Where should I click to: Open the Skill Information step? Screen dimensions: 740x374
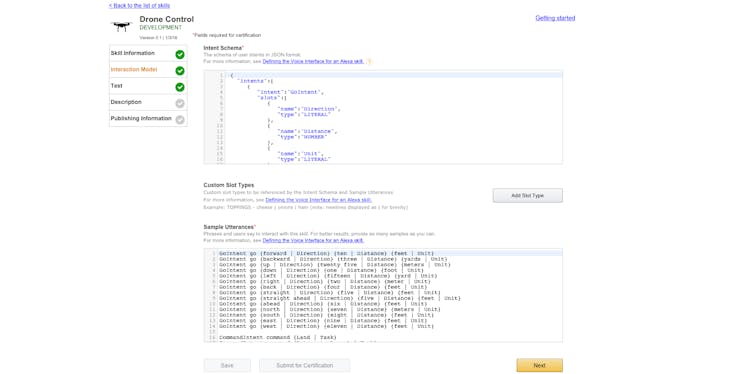click(x=148, y=53)
